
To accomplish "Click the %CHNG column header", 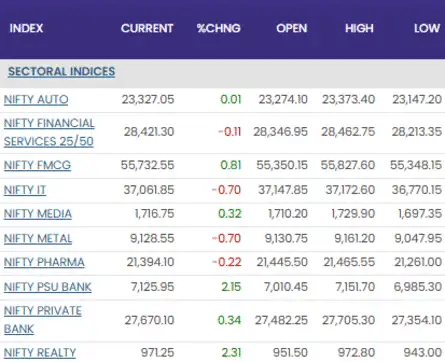I will click(x=219, y=28).
